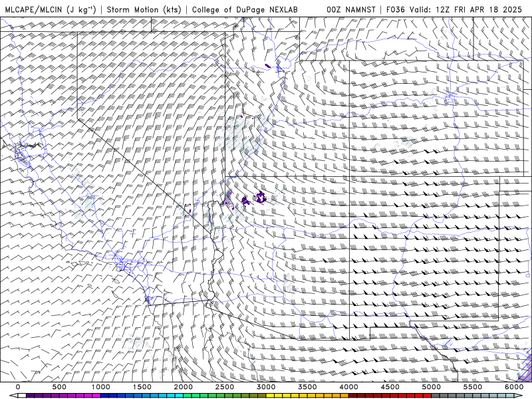Click the left arrow end of color bar

point(13,395)
